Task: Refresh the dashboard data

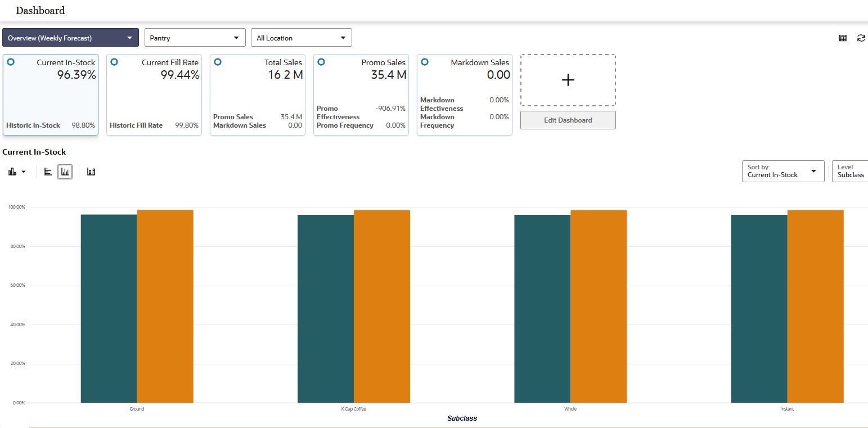Action: 861,38
